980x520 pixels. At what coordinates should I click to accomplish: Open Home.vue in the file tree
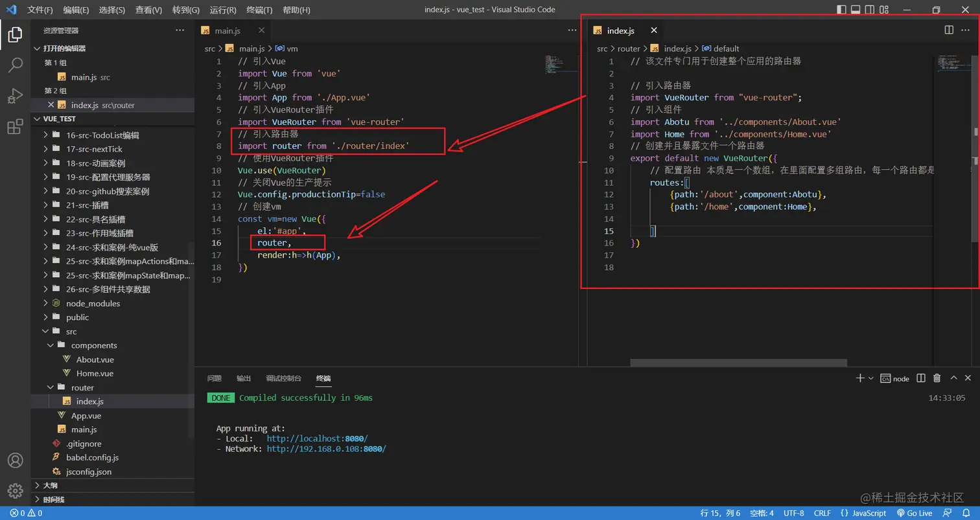pyautogui.click(x=113, y=374)
